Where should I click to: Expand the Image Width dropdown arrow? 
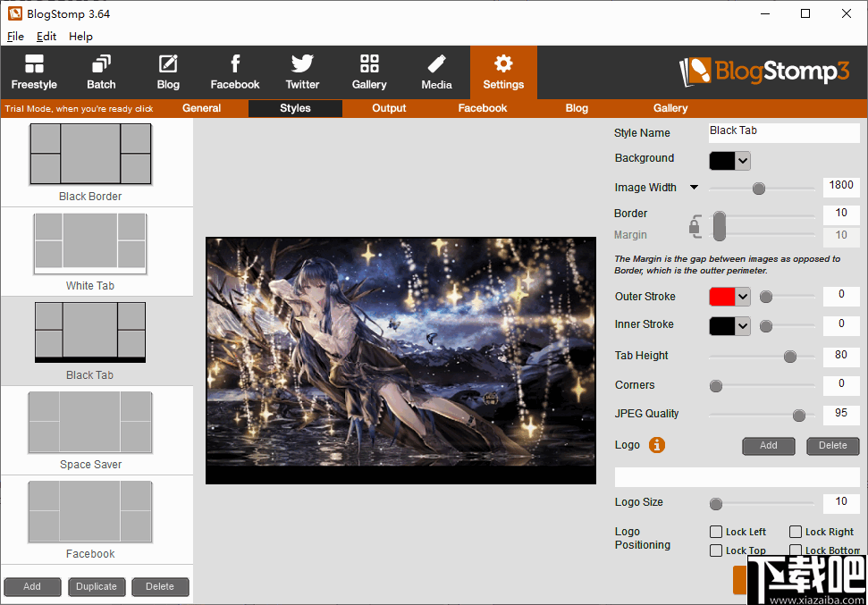(695, 188)
